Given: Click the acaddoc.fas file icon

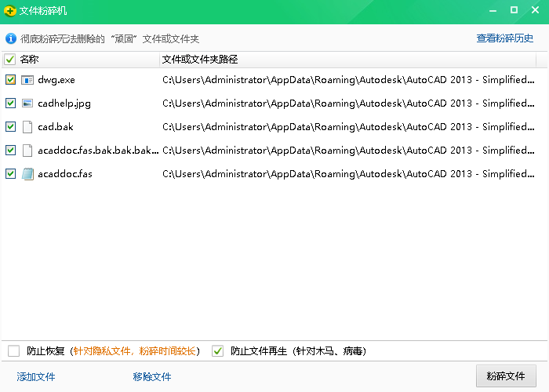Looking at the screenshot, I should [x=27, y=174].
